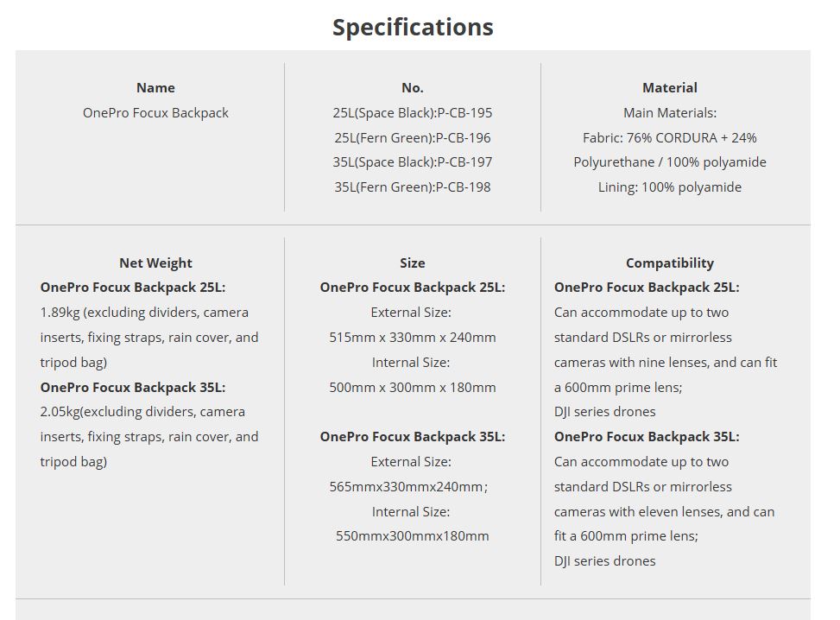
Task: Select the Size header
Action: [x=413, y=263]
